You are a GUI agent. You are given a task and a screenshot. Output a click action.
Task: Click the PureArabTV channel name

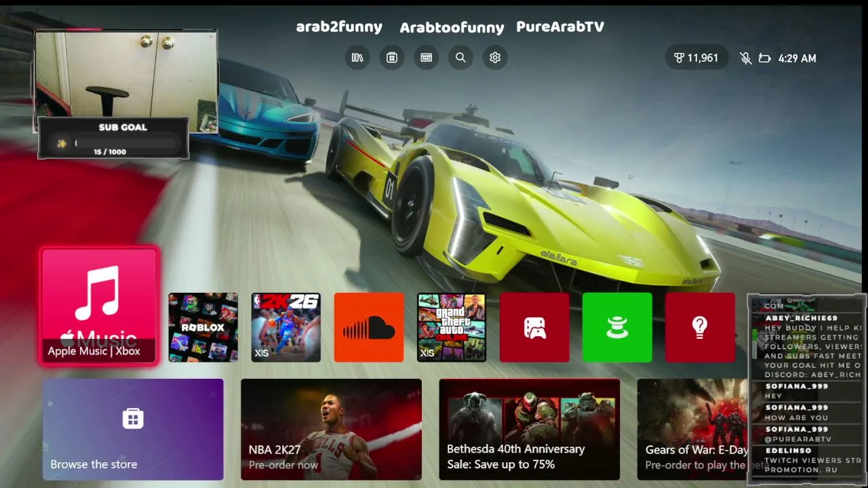pos(560,27)
